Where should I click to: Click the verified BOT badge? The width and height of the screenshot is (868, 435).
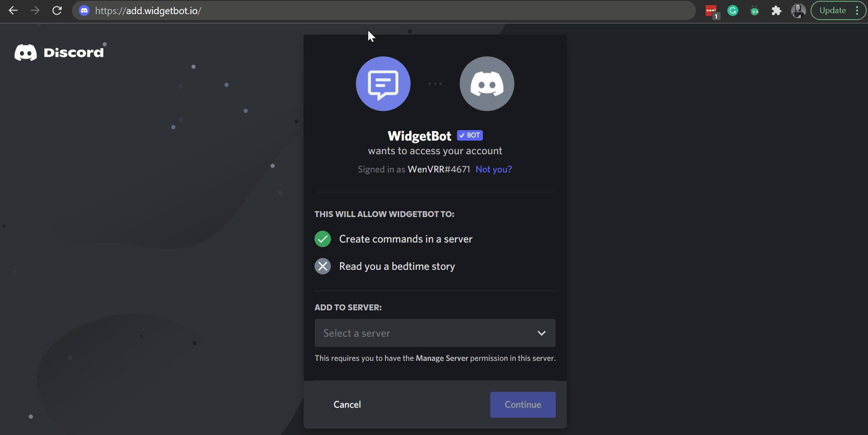[x=470, y=135]
